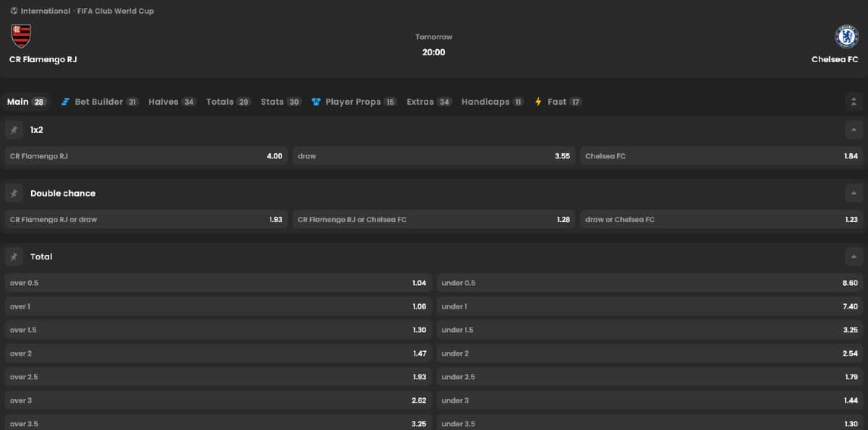Pin the 1x2 market
This screenshot has width=868, height=430.
(14, 130)
